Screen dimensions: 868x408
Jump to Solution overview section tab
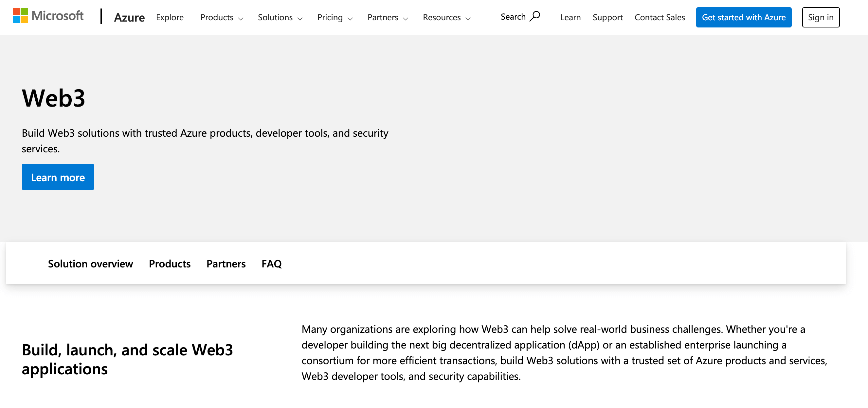(x=90, y=263)
